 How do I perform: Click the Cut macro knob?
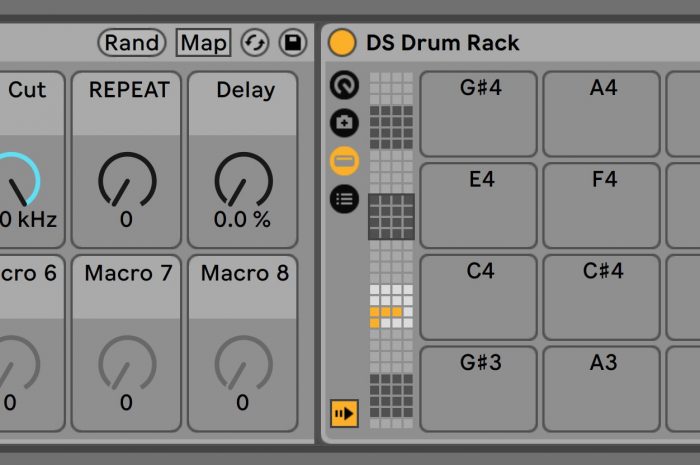tap(18, 179)
